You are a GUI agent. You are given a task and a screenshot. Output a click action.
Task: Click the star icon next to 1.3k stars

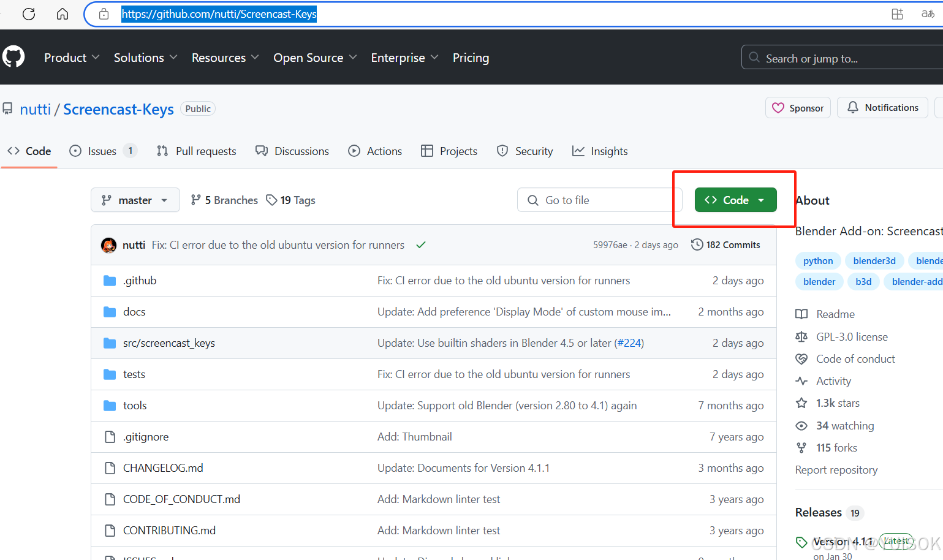[801, 403]
